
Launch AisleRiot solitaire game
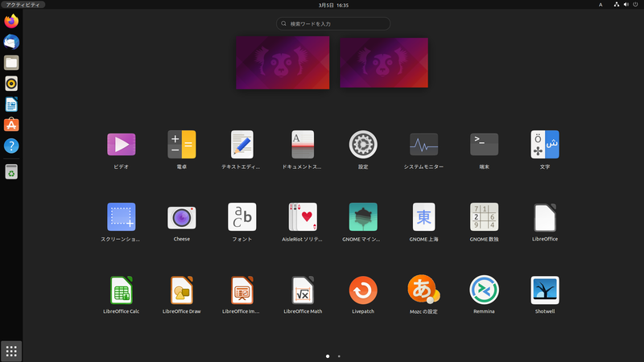pyautogui.click(x=303, y=216)
